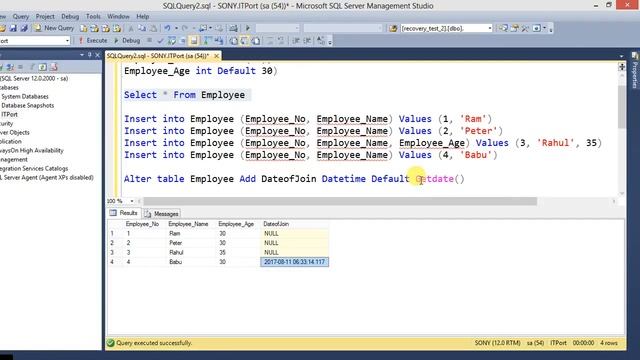640x360 pixels.
Task: Select the Results to Grid icon
Action: tap(244, 41)
